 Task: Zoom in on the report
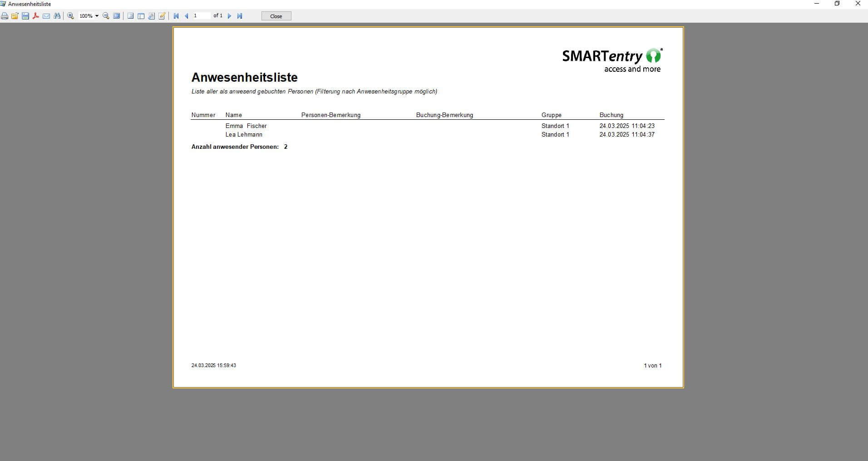pos(70,15)
